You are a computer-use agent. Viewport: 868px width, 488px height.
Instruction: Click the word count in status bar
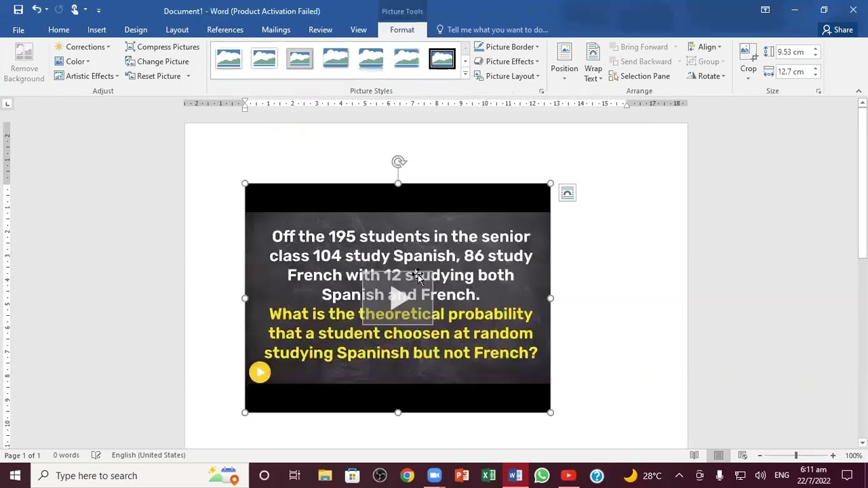coord(66,455)
